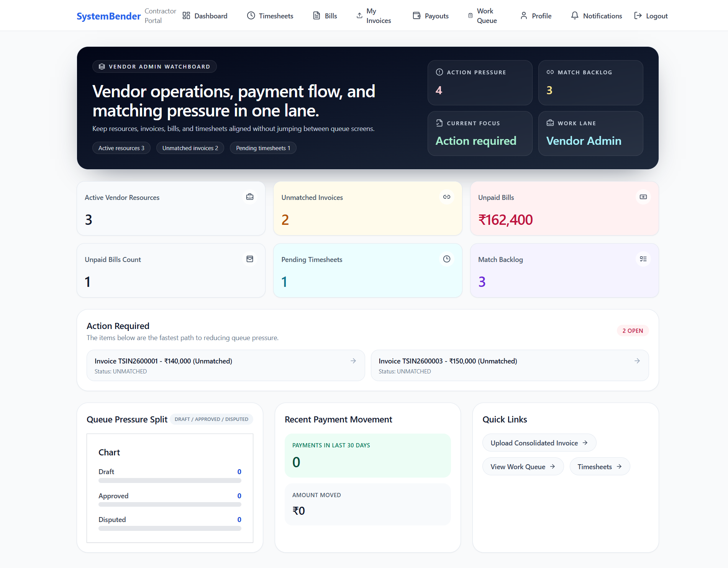Click arrow on Invoice TSIN2600003 row
The image size is (728, 568).
[x=637, y=361]
